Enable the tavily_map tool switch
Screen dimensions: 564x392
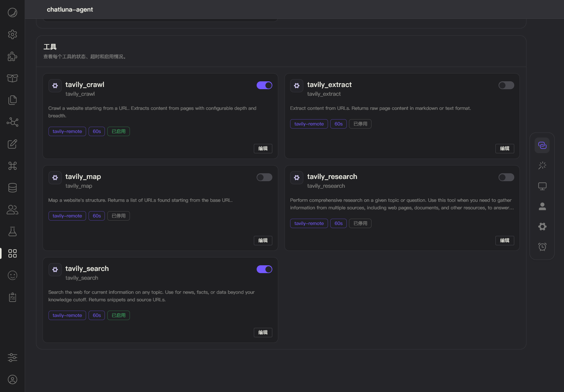pos(264,177)
